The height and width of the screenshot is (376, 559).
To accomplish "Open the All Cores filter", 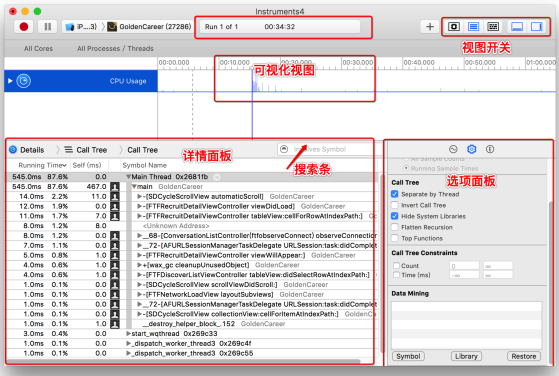I will [39, 48].
